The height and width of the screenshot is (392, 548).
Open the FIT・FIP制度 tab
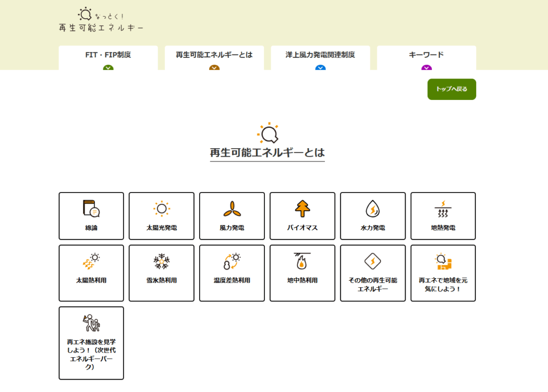click(x=108, y=55)
